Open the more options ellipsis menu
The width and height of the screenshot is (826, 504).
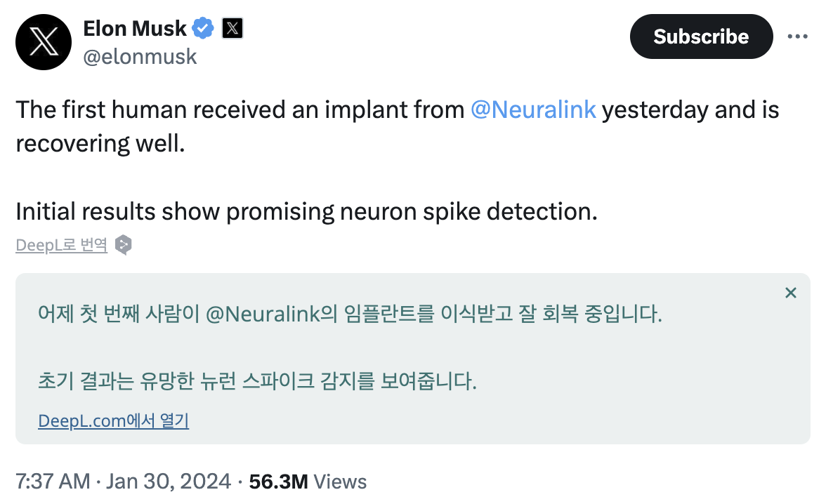pos(797,37)
